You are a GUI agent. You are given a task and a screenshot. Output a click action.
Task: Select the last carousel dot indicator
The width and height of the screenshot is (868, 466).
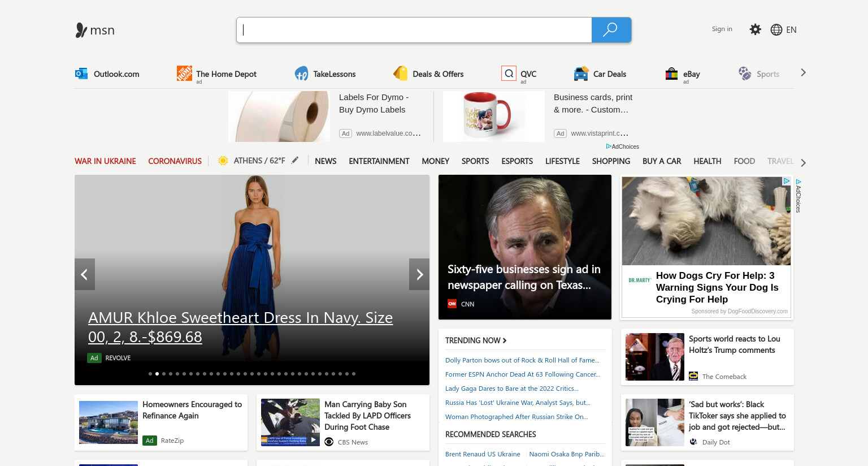point(354,374)
